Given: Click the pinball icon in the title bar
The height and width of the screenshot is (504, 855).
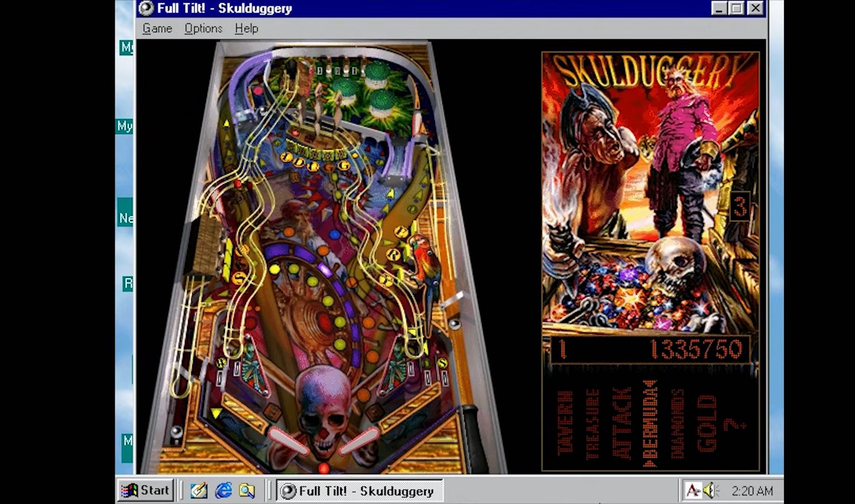Looking at the screenshot, I should point(146,8).
